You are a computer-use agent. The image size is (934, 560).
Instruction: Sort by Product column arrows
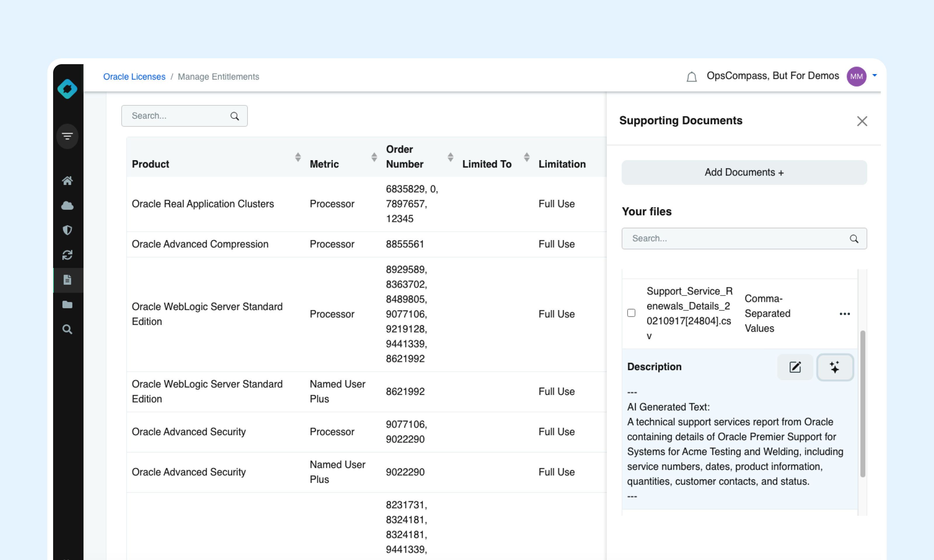click(298, 157)
